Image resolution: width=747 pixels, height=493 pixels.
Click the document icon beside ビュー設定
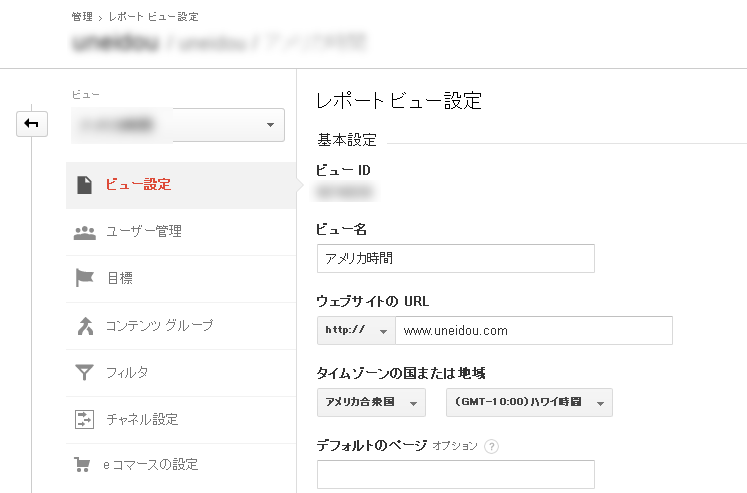(x=84, y=185)
